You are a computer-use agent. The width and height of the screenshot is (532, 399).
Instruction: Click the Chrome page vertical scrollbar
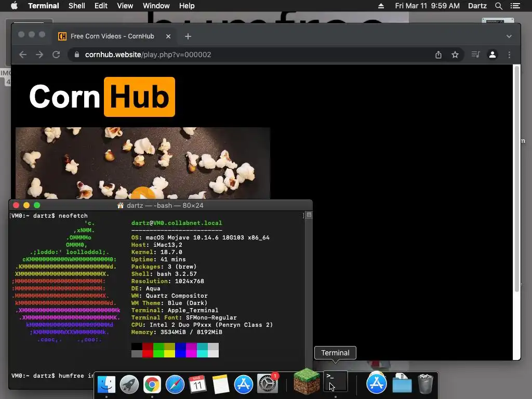pyautogui.click(x=517, y=179)
